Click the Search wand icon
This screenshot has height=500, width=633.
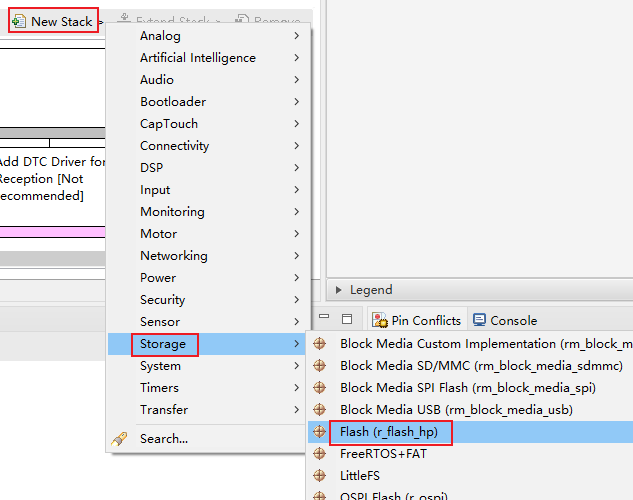[x=120, y=438]
